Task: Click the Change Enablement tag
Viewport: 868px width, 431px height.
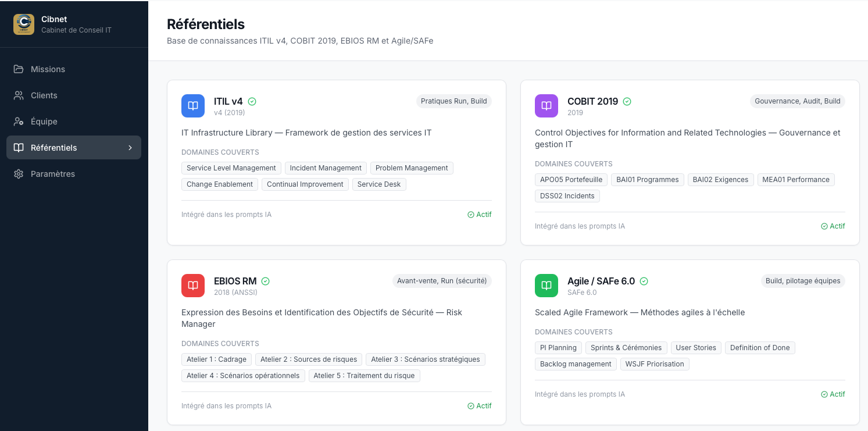Action: click(220, 184)
